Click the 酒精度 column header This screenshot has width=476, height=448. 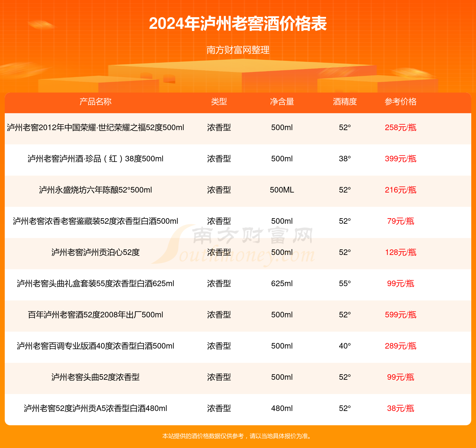coord(345,102)
